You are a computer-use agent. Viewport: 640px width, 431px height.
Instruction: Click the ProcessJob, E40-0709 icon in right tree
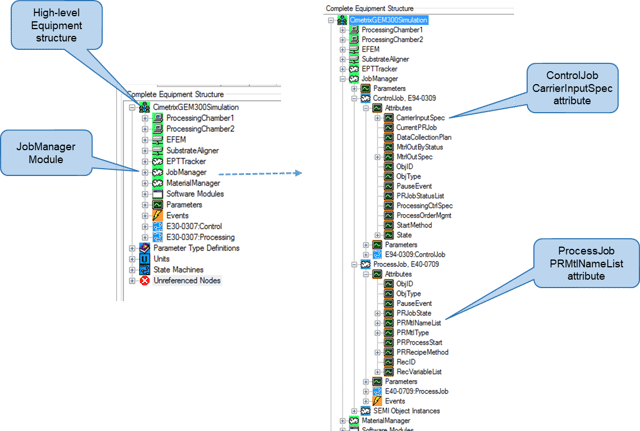click(366, 264)
